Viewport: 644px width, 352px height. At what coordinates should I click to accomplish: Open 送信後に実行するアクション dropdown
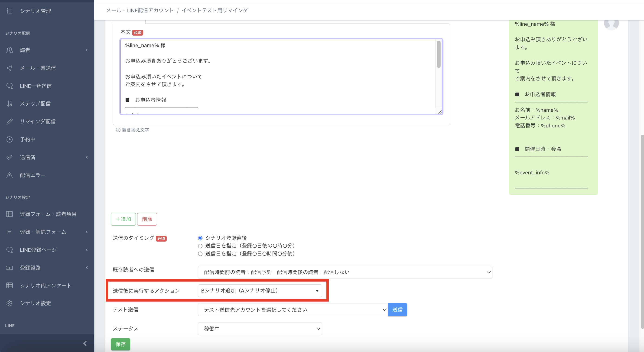coord(260,291)
